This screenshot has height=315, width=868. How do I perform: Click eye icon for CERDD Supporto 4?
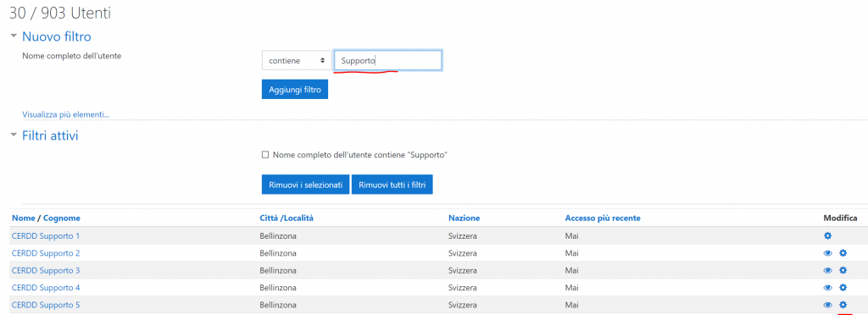[x=828, y=287]
